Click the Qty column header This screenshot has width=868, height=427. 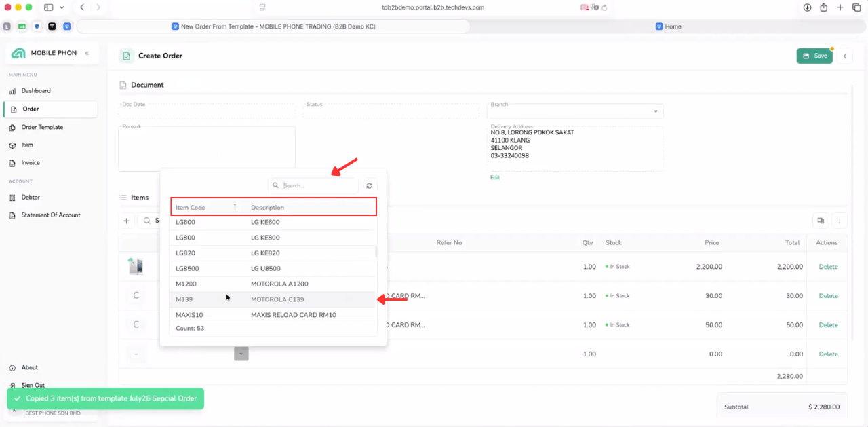[587, 242]
